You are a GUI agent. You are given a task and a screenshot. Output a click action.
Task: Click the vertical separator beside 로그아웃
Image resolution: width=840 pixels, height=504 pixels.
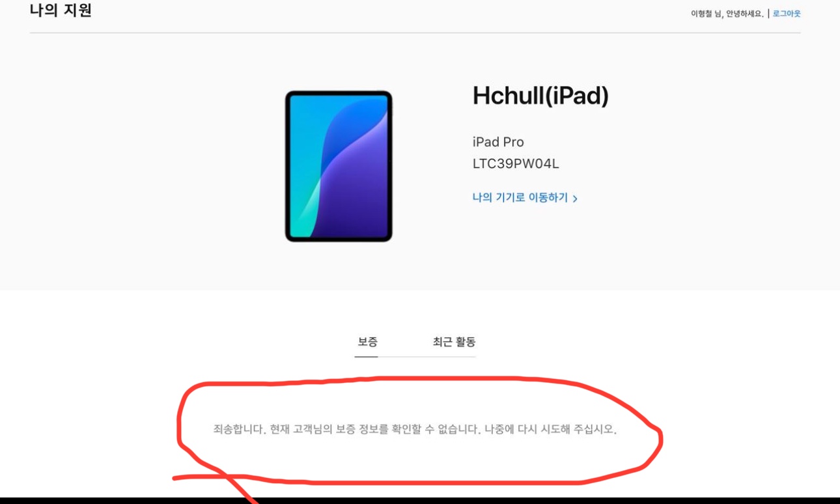(x=768, y=14)
